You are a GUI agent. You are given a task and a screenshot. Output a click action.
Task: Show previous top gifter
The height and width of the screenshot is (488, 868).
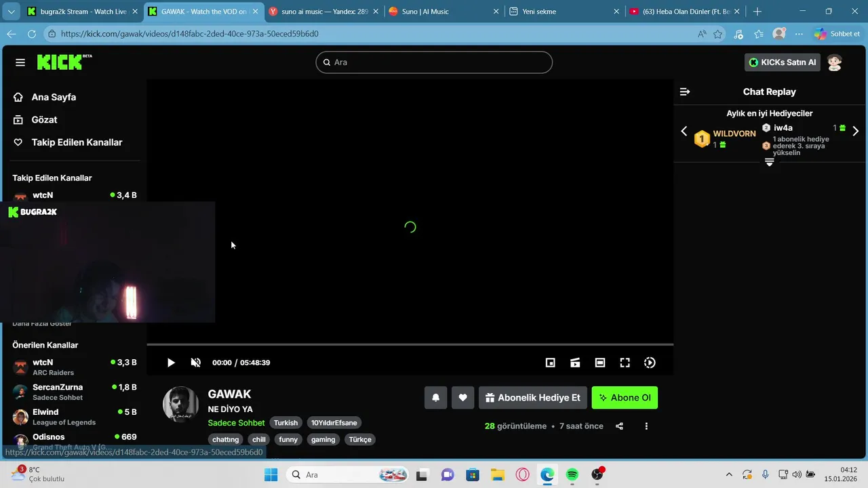pyautogui.click(x=684, y=131)
